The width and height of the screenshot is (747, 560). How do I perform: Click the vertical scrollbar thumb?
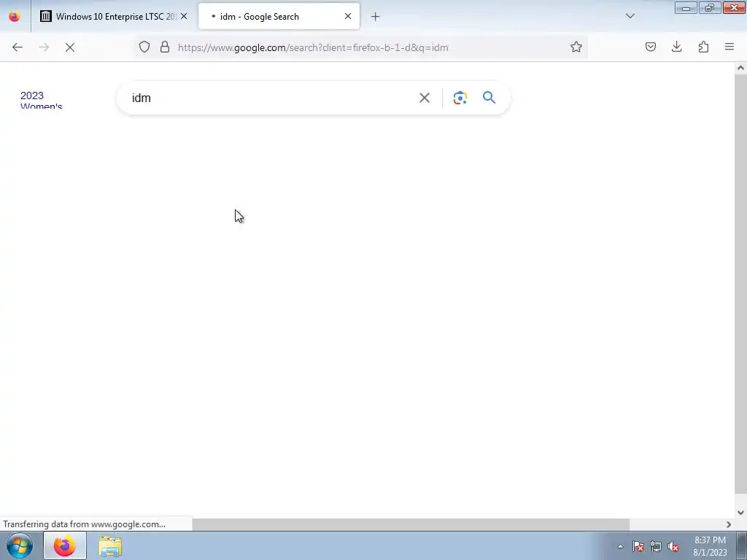pyautogui.click(x=740, y=284)
